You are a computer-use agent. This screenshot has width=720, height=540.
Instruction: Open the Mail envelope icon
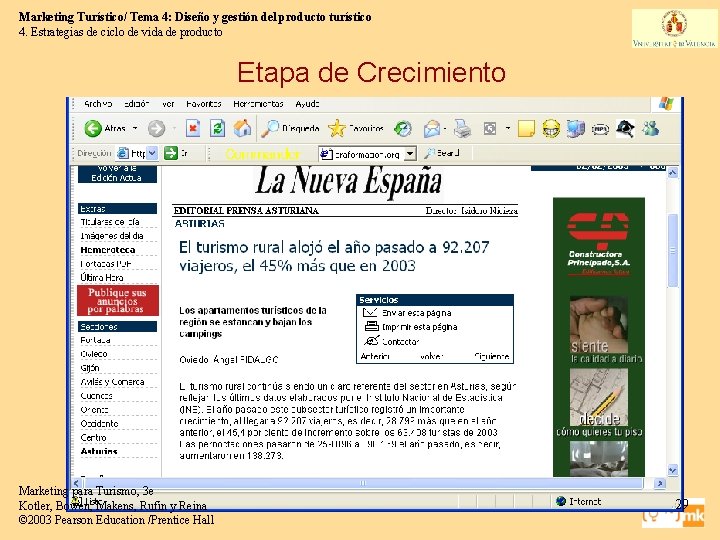[x=432, y=129]
